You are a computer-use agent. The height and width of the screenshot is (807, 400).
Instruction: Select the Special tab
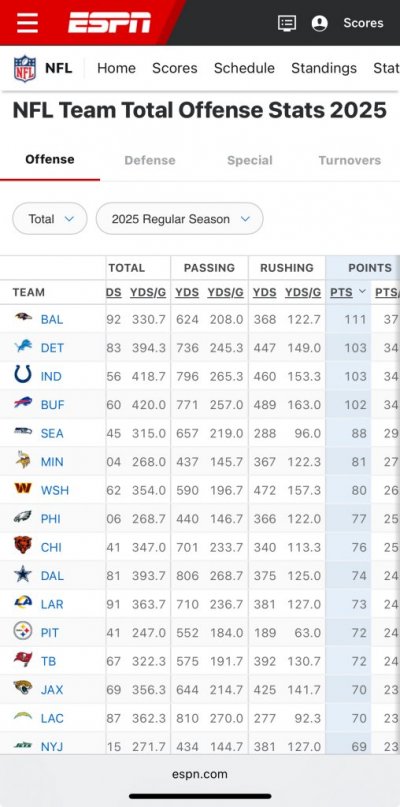250,161
